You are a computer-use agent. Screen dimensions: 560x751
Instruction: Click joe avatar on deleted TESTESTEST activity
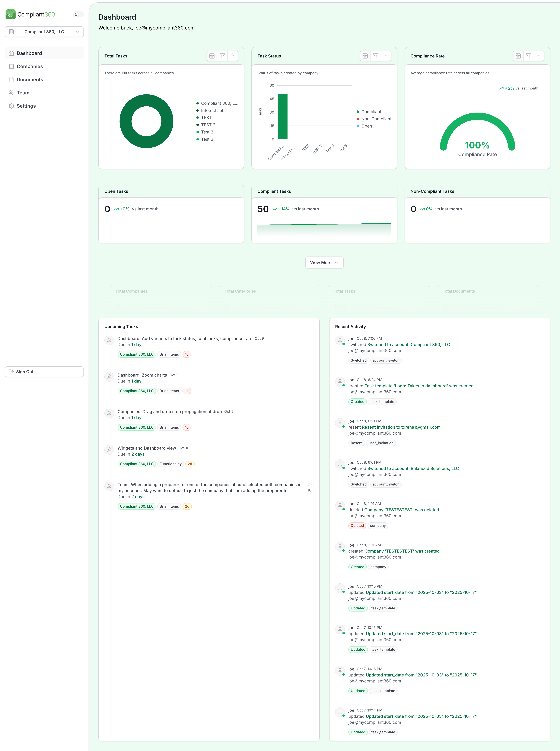tap(340, 505)
